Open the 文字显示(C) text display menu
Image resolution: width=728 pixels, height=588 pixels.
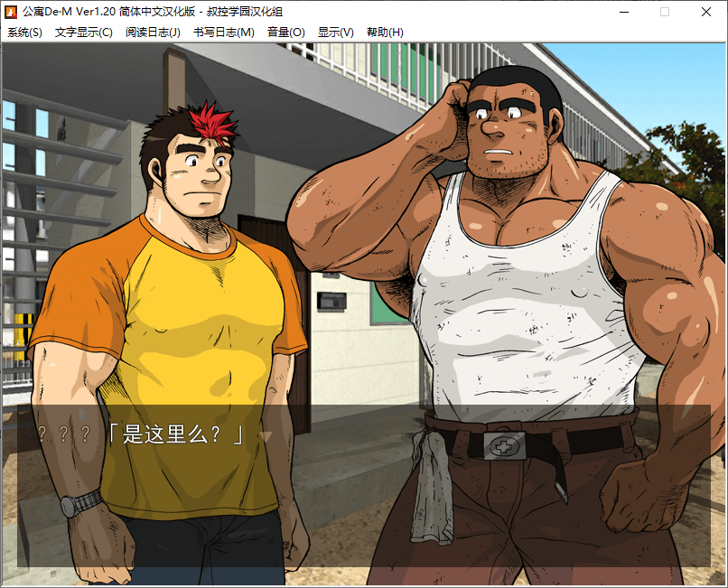[83, 33]
